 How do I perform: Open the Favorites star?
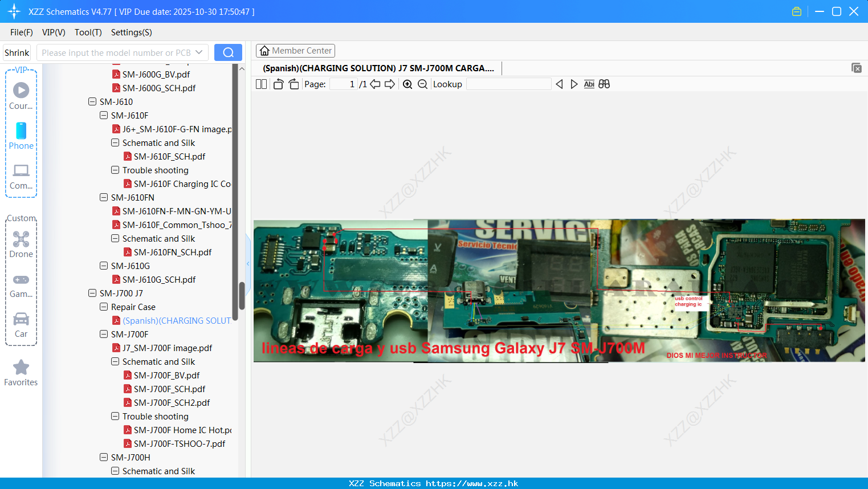tap(21, 373)
